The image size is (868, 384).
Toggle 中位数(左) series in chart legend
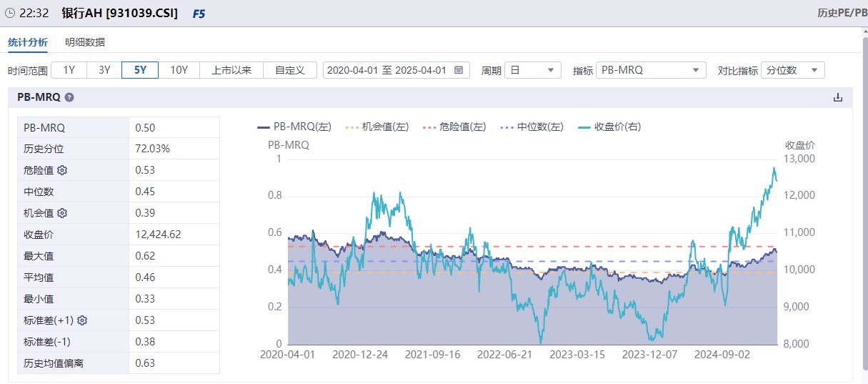point(532,127)
